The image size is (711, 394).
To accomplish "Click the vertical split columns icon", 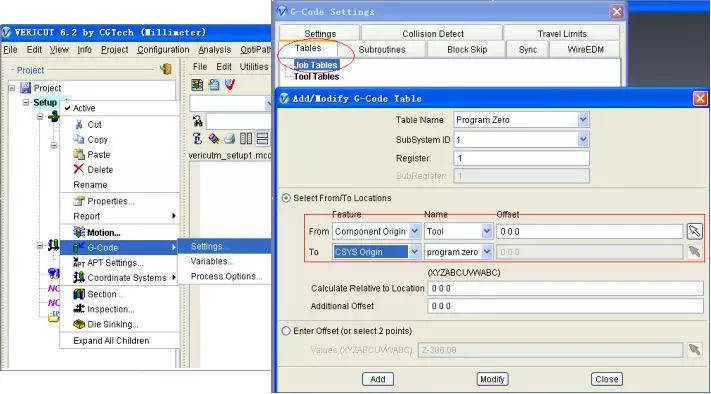I will point(246,138).
